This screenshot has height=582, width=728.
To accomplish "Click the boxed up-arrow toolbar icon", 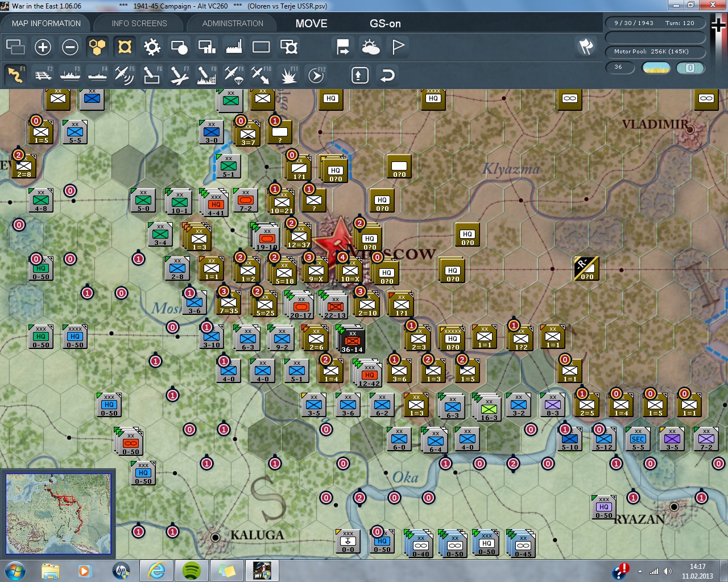I will point(360,75).
